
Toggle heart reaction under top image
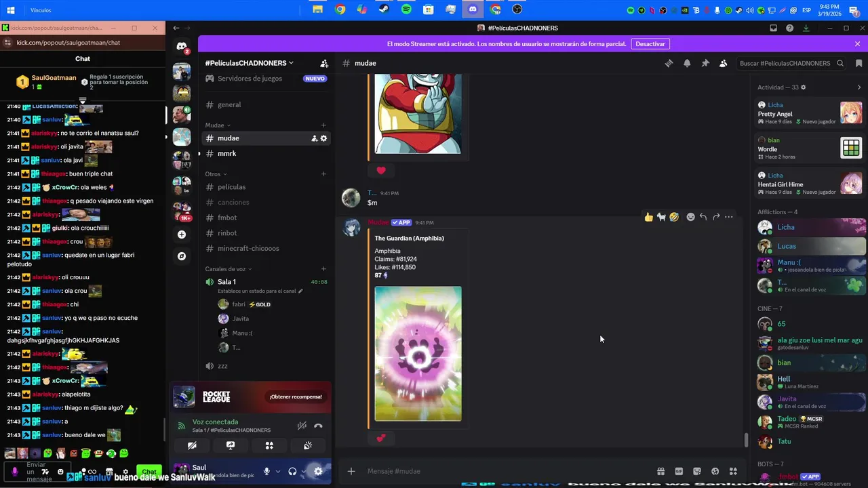[x=380, y=170]
